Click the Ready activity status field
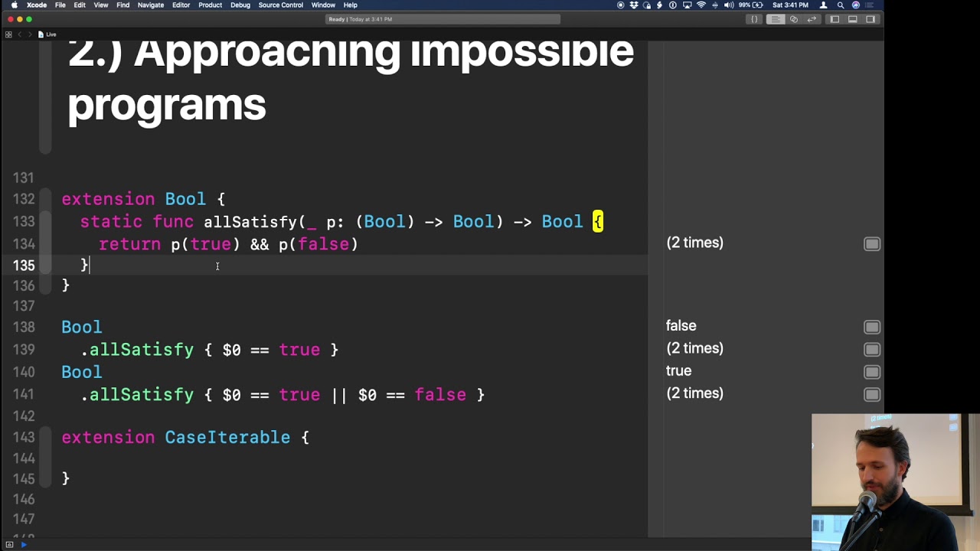 (x=443, y=19)
